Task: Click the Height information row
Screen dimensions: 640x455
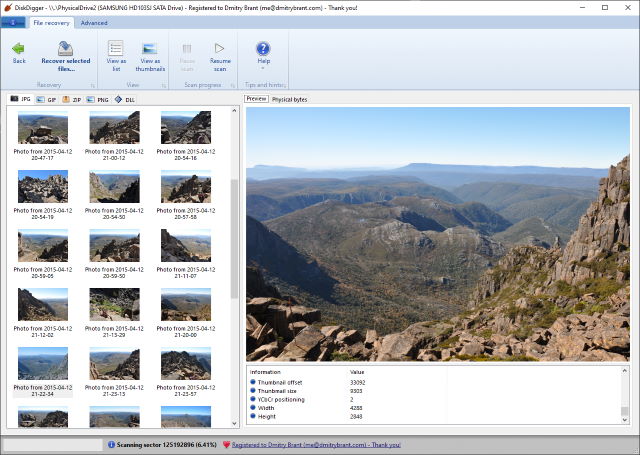Action: (x=347, y=417)
